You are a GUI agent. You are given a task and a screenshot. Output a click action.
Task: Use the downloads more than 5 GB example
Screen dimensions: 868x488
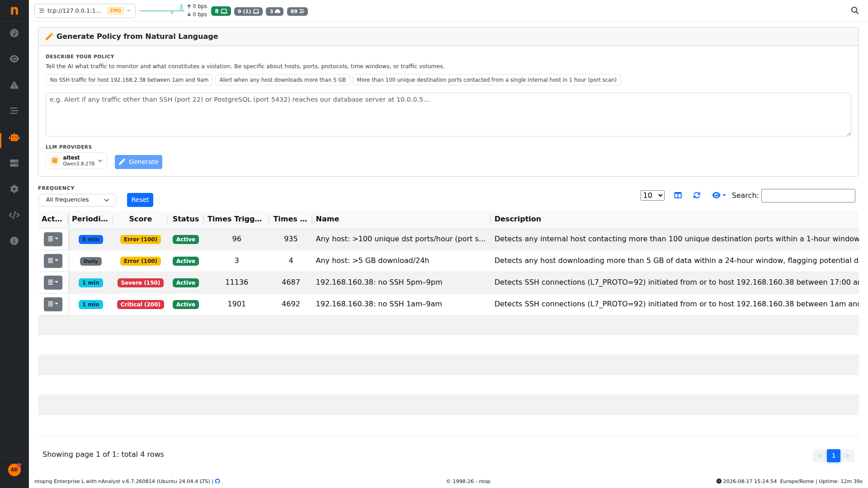click(x=283, y=80)
